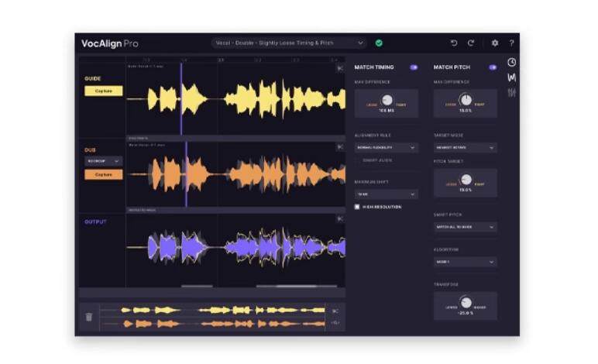Tick the Smart Align checkbox

click(x=357, y=160)
